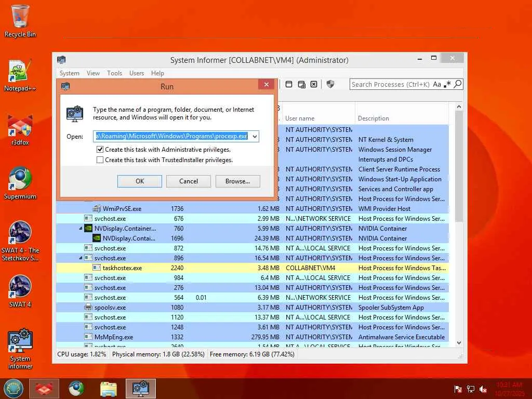Click Antimalware Service Executable description
532x399 pixels.
402,337
